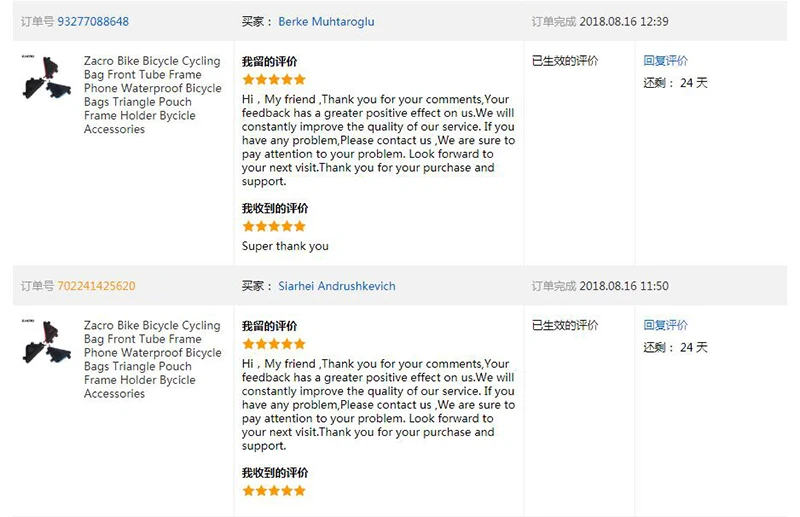The height and width of the screenshot is (517, 800).
Task: Click the first 我留的评价 heading
Action: click(269, 61)
